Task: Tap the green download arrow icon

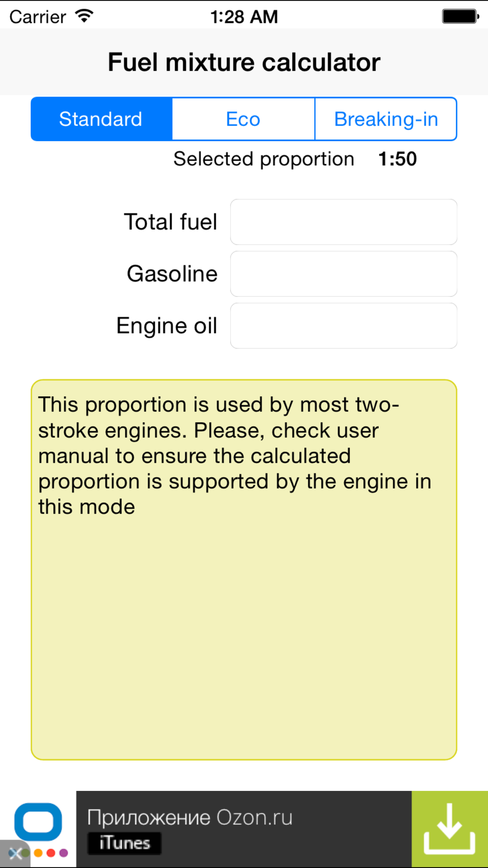Action: tap(449, 829)
